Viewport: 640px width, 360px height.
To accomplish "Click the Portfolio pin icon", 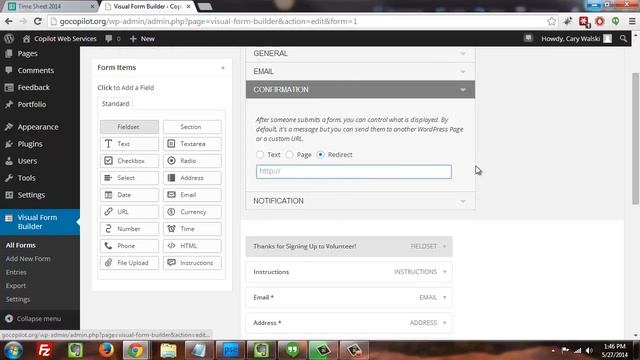I will (x=9, y=104).
